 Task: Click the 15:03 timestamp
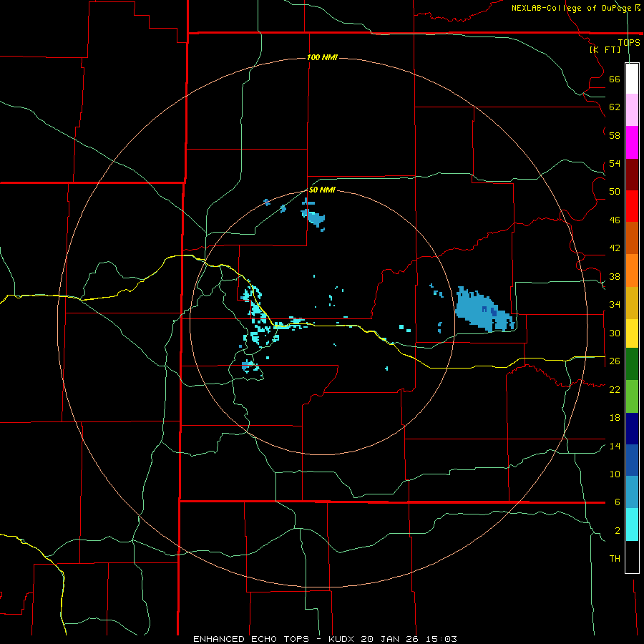point(441,639)
